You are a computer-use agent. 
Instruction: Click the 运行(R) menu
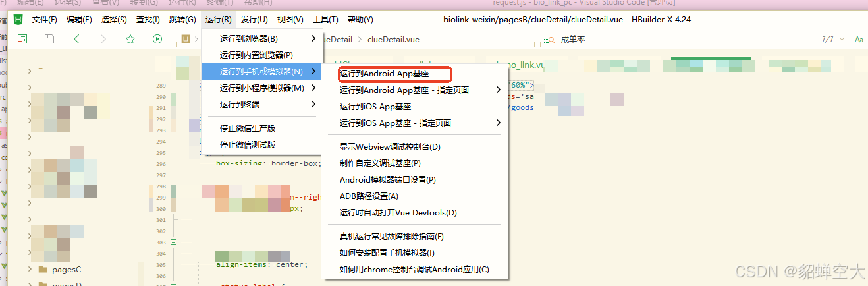point(219,20)
